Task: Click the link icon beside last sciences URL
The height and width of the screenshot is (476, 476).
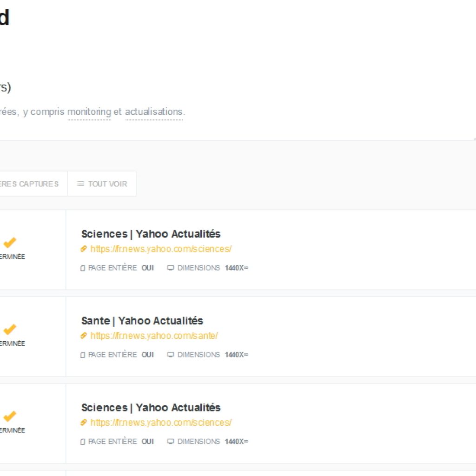Action: click(84, 423)
